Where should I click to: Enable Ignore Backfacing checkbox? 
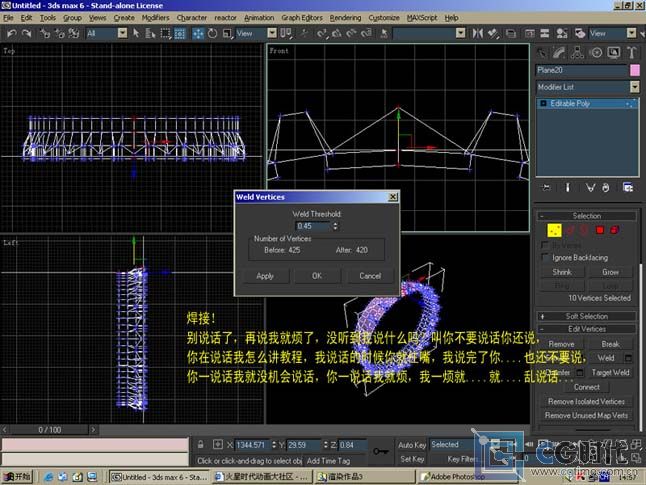tap(545, 258)
